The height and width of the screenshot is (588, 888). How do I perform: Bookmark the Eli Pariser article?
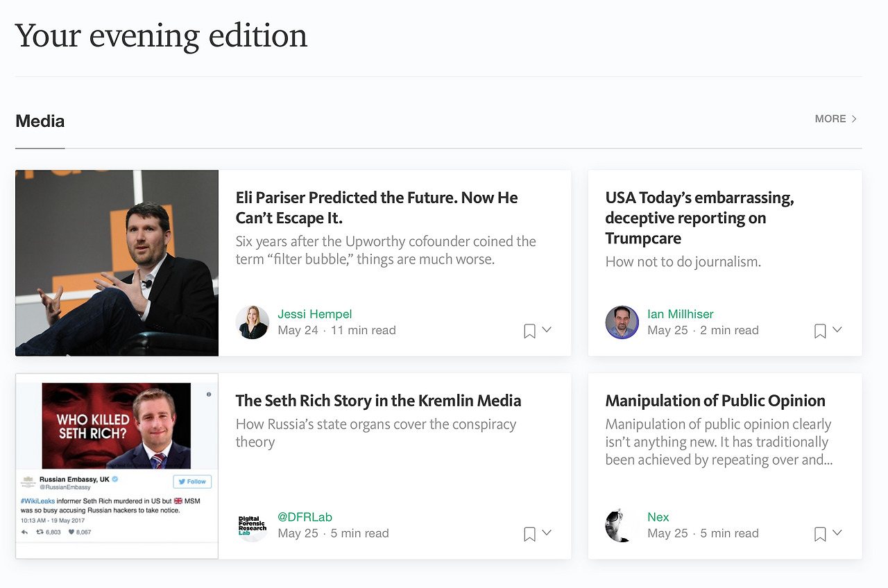click(529, 331)
